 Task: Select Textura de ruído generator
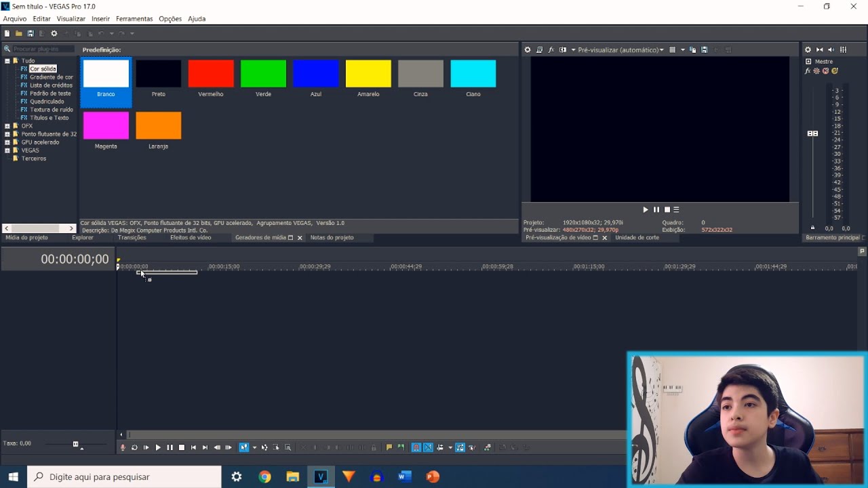(51, 110)
